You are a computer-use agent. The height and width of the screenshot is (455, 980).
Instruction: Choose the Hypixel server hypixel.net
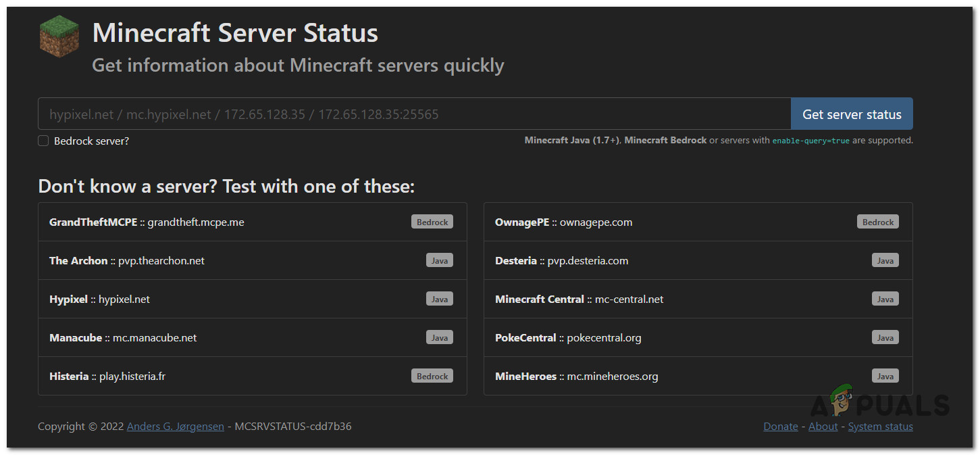253,299
